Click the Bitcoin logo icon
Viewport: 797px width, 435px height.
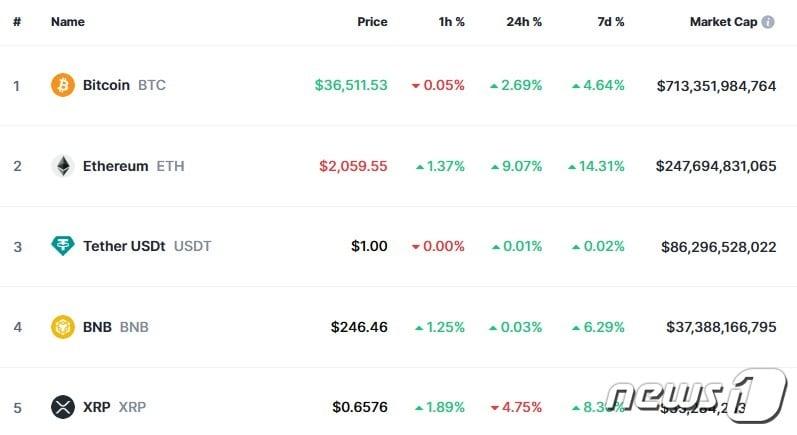pyautogui.click(x=63, y=85)
